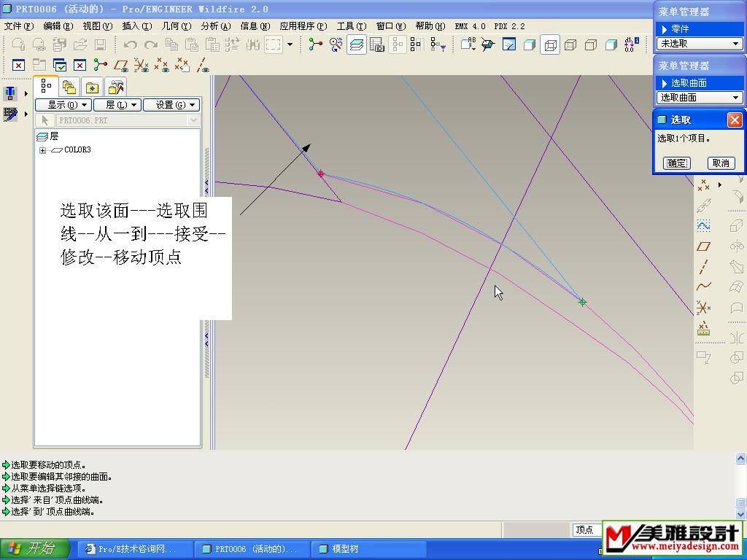Toggle datum axes display
747x560 pixels.
(203, 66)
